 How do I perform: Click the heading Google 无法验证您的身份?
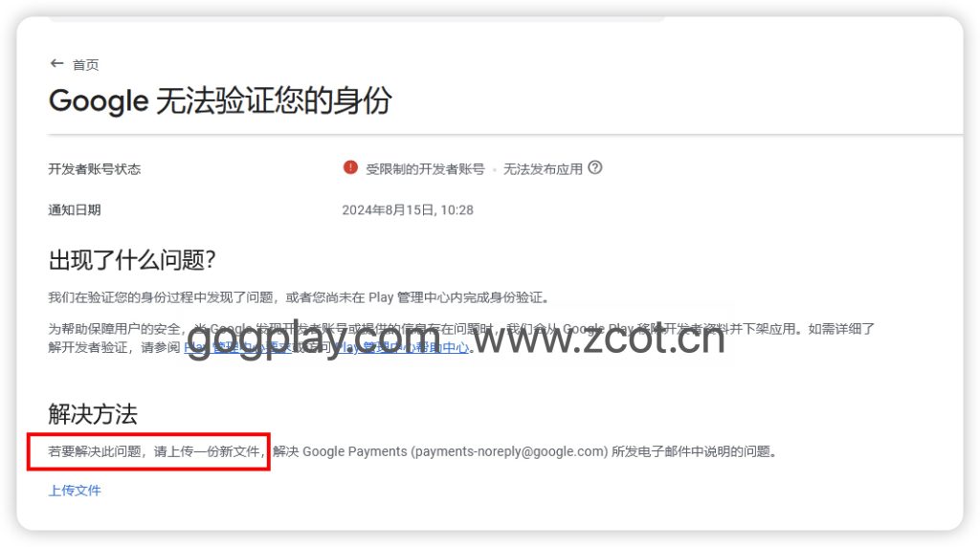point(220,100)
